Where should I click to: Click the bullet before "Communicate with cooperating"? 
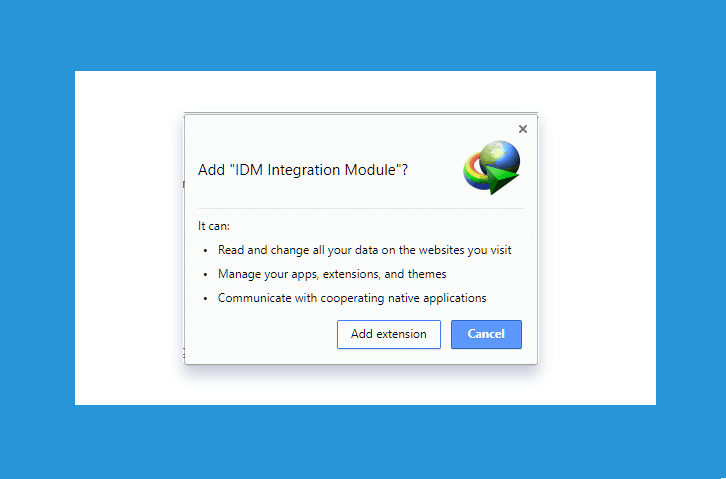[206, 299]
